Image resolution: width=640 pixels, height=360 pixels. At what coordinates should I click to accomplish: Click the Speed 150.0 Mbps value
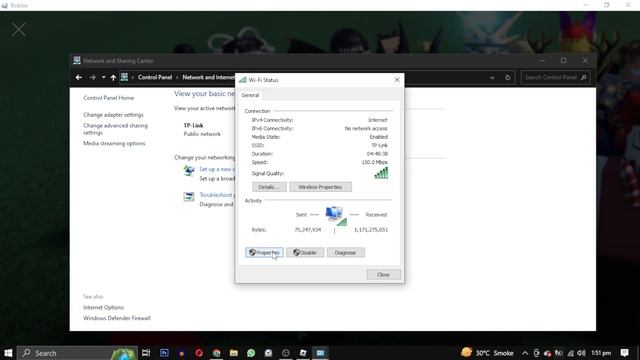375,162
